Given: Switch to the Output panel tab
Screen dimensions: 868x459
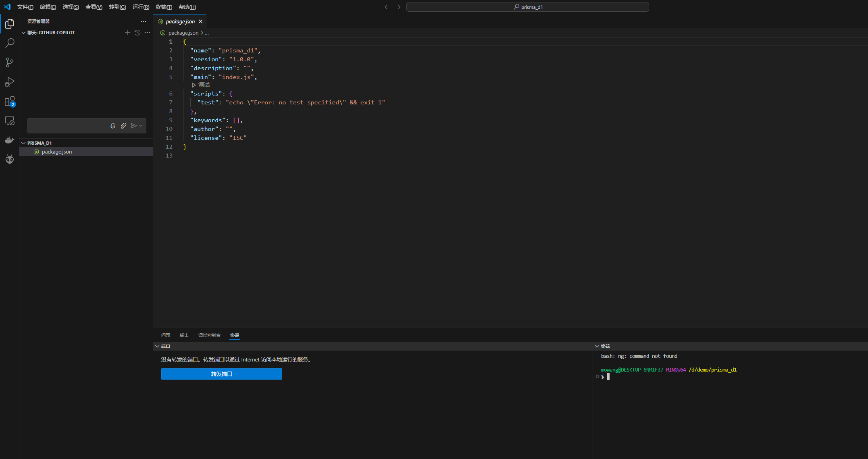Looking at the screenshot, I should tap(184, 335).
